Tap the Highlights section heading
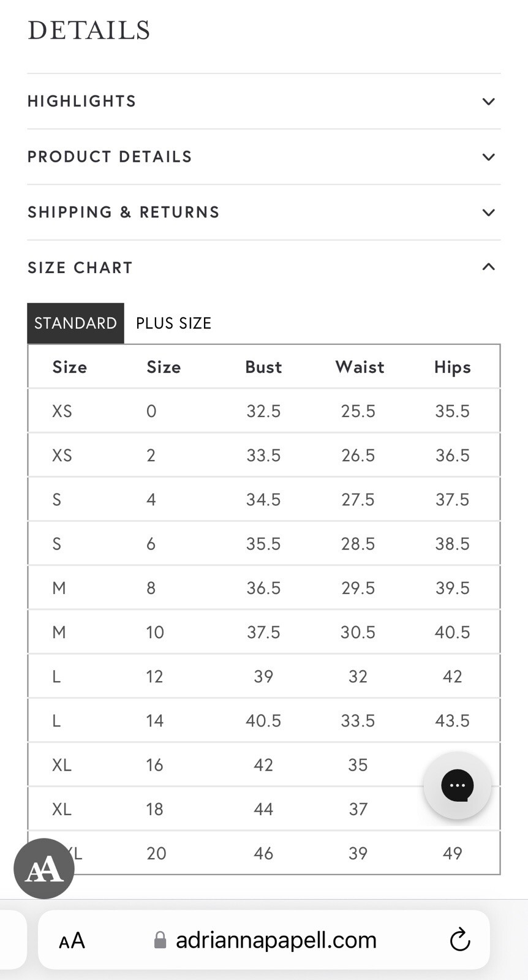This screenshot has width=528, height=980. click(81, 102)
